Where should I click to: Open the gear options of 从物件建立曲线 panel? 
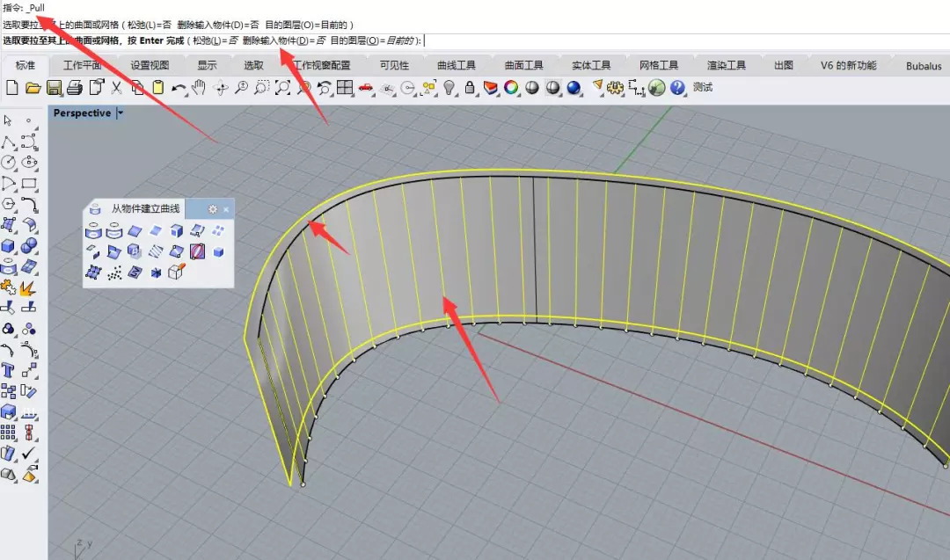[x=212, y=208]
